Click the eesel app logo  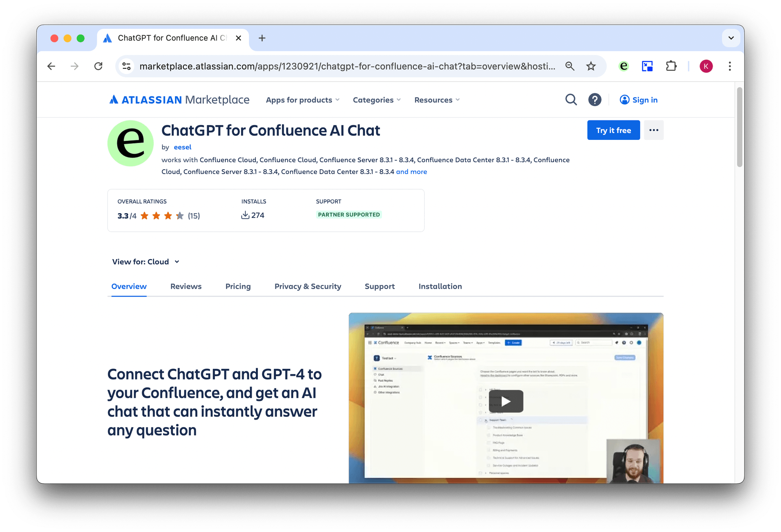pyautogui.click(x=131, y=143)
